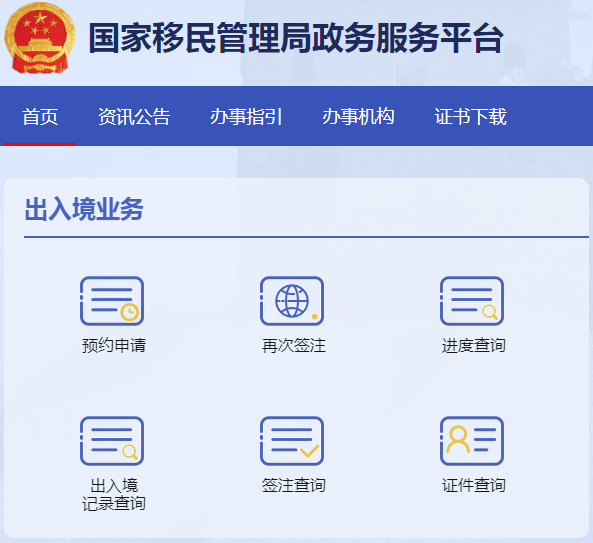Select the 签注查询 text link
Viewport: 593px width, 543px height.
(x=294, y=485)
